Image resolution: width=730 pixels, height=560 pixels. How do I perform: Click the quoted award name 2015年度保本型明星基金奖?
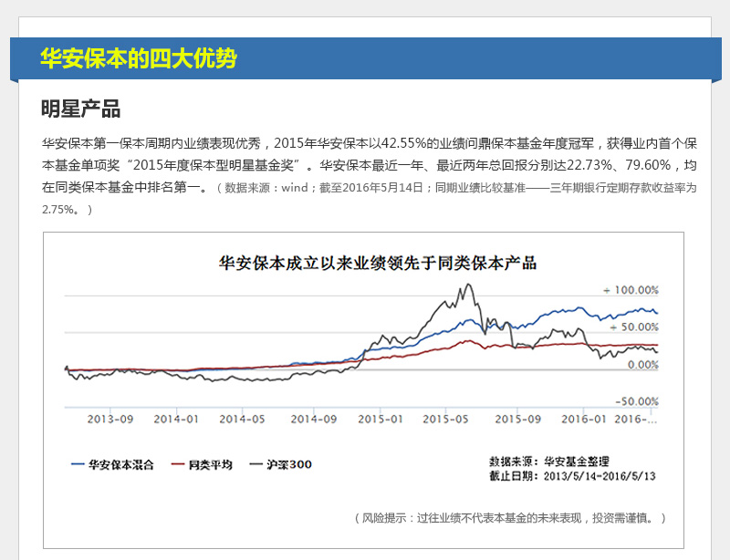[x=214, y=165]
